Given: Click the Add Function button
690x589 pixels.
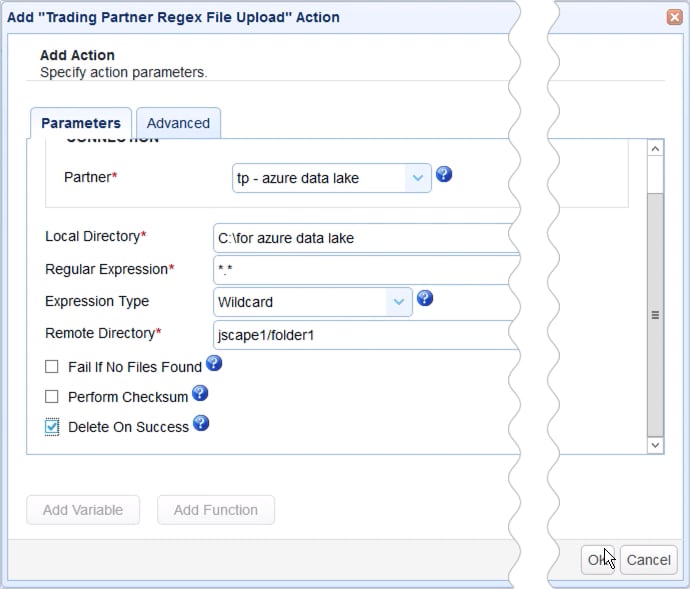Looking at the screenshot, I should point(216,510).
